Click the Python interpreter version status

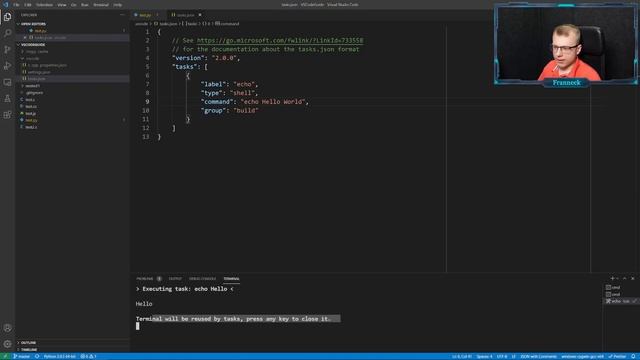coord(60,356)
